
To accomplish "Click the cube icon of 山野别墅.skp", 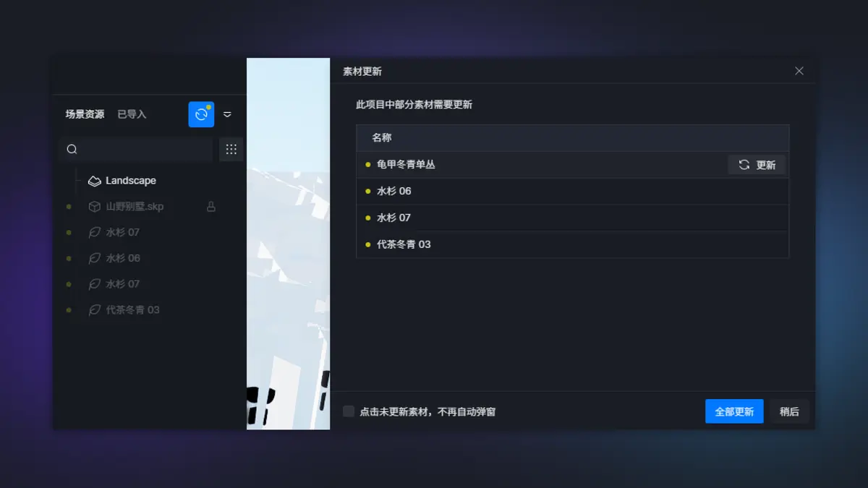I will point(94,207).
